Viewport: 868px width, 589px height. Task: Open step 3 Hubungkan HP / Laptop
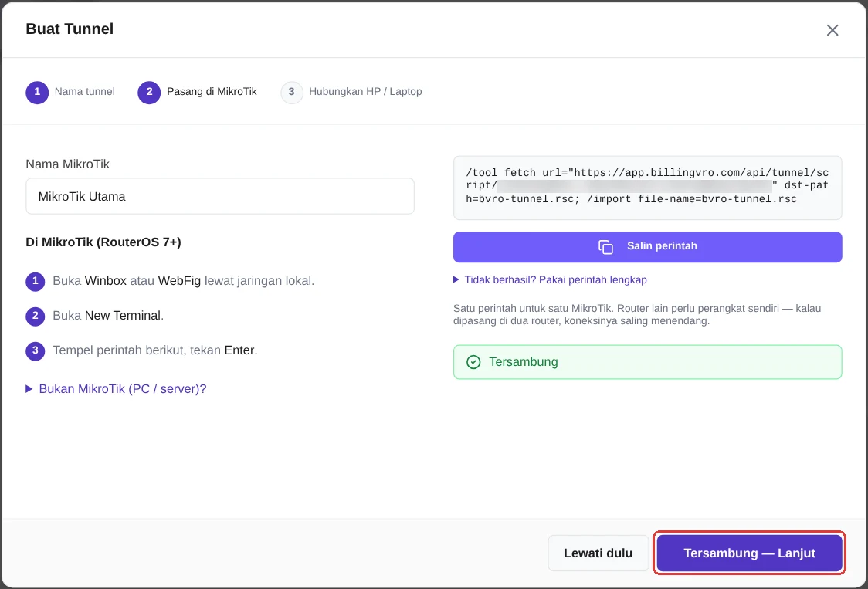(x=351, y=92)
